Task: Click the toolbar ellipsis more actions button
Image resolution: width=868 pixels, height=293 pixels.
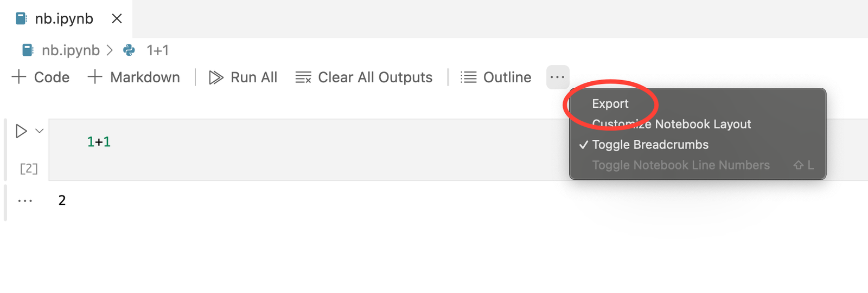Action: (x=558, y=77)
